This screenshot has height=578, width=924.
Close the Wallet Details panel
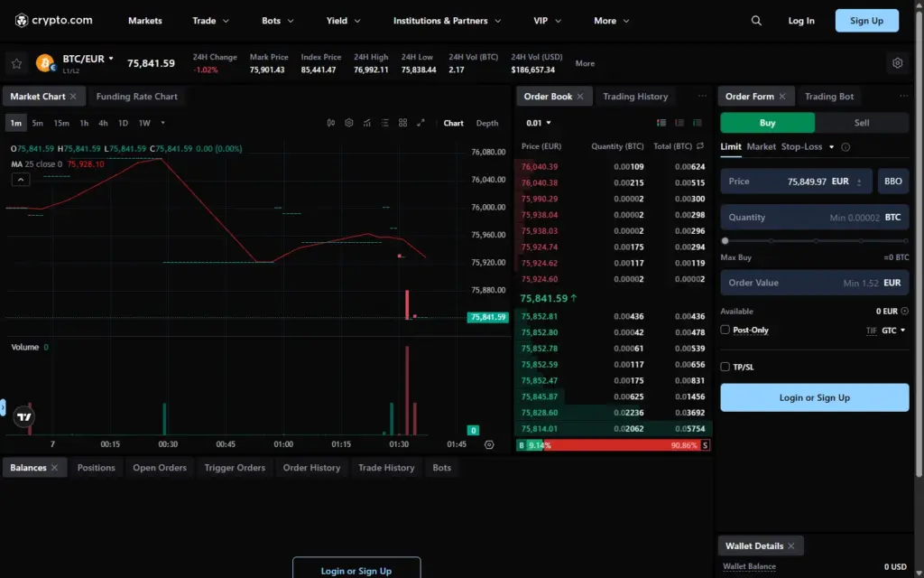[x=790, y=546]
